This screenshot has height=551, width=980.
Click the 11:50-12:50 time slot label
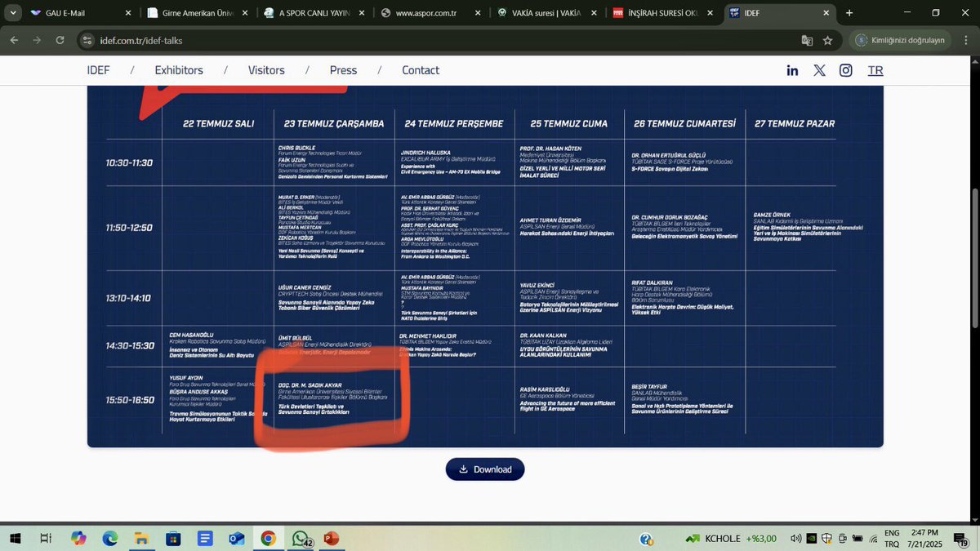coord(129,227)
